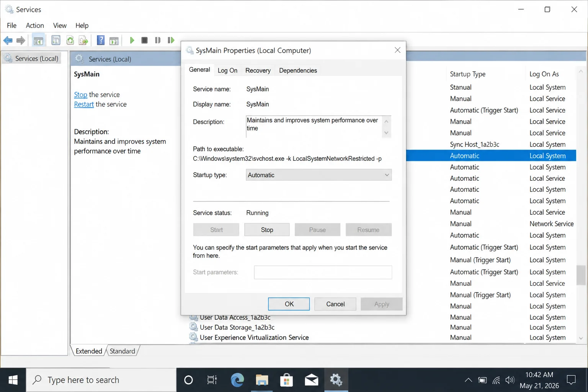Click the clock showing 10:42 AM

coord(539,375)
